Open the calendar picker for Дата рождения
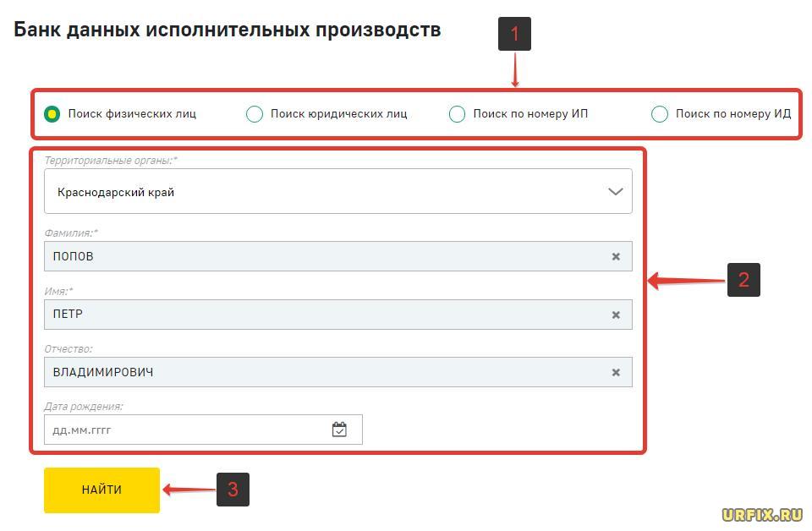Screen dimensions: 812x531 [339, 430]
